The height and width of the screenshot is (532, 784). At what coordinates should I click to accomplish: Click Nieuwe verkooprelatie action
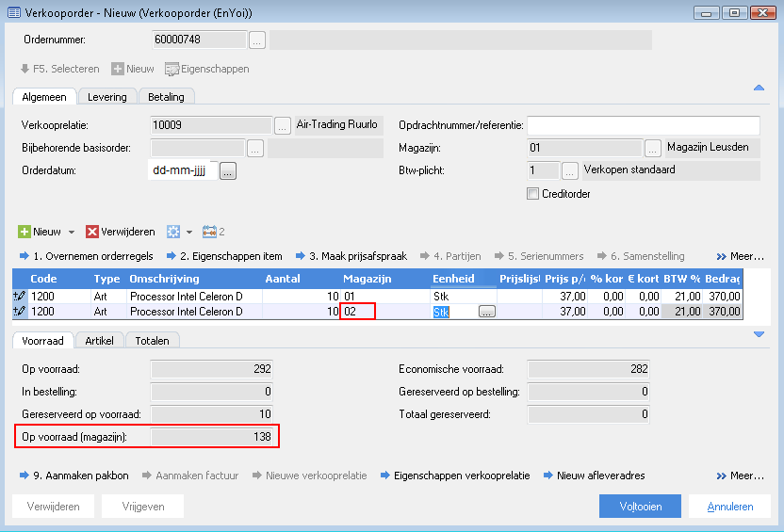[309, 476]
